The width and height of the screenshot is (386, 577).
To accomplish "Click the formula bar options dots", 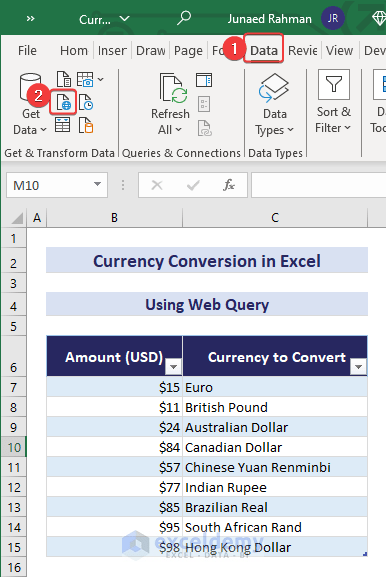I will click(x=123, y=185).
